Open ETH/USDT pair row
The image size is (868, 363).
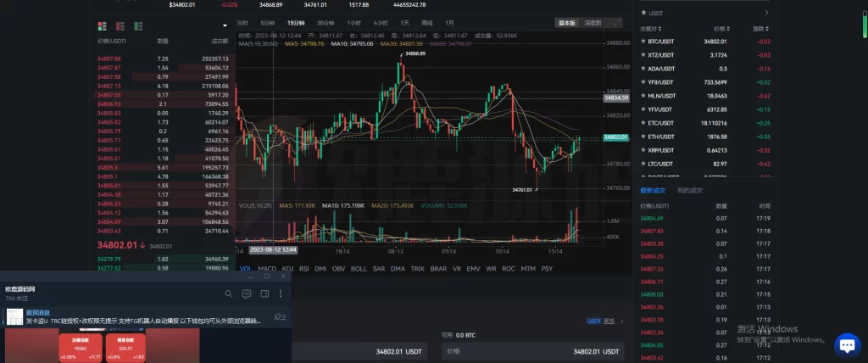[x=704, y=137]
